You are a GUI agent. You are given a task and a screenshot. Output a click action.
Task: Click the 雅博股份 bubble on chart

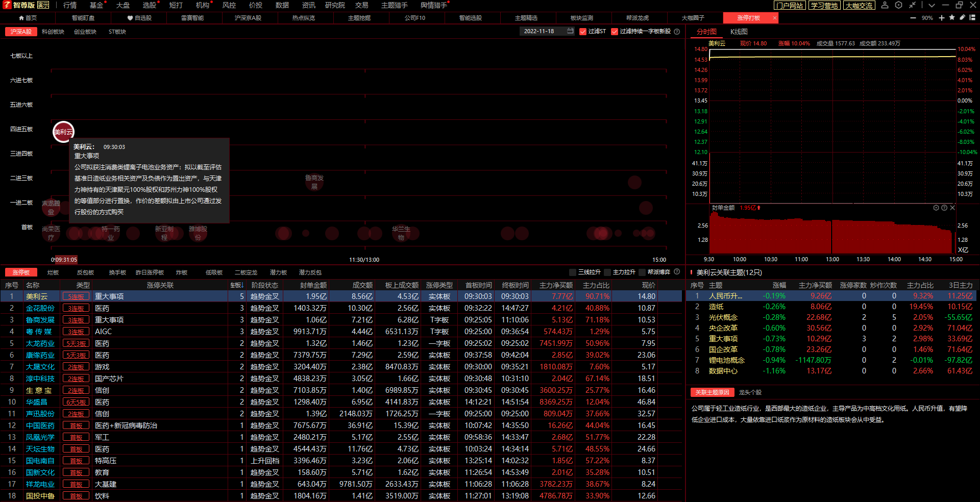tap(198, 233)
